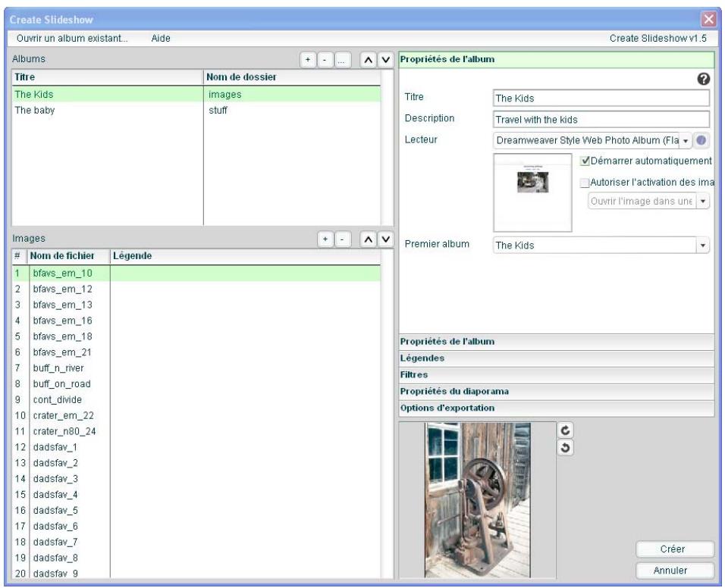Select image bfavs_em_18
The height and width of the screenshot is (588, 725).
click(x=196, y=336)
